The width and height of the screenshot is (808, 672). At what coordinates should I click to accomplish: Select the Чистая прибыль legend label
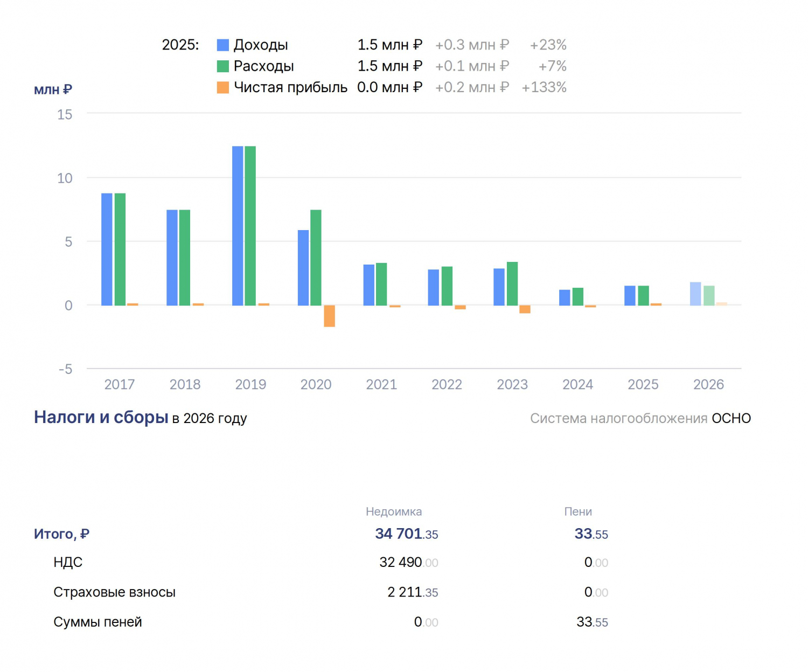pyautogui.click(x=290, y=87)
